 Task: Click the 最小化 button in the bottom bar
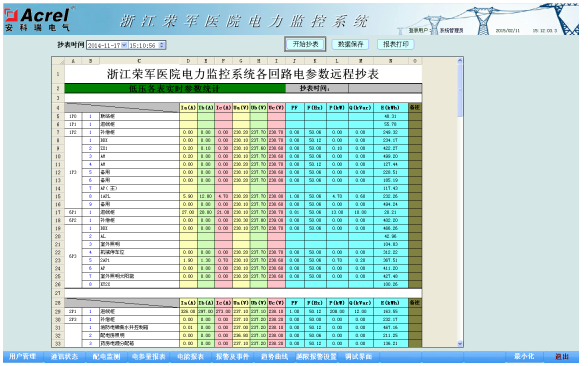pos(524,357)
